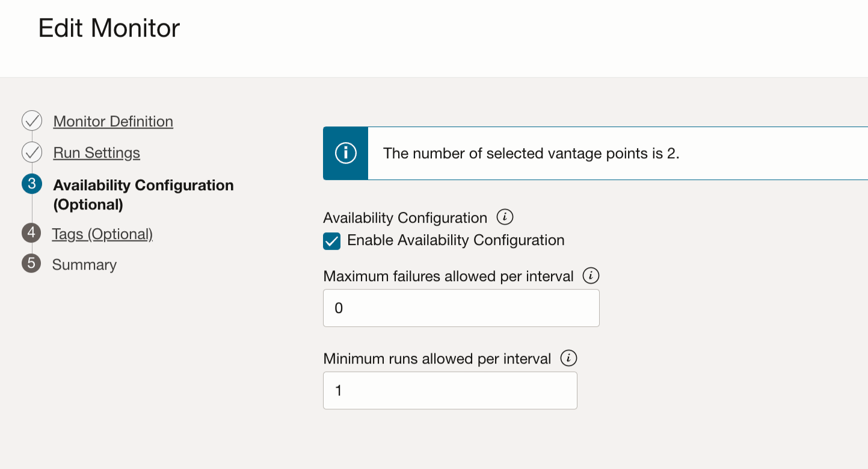
Task: Select the Maximum failures input field
Action: [461, 308]
